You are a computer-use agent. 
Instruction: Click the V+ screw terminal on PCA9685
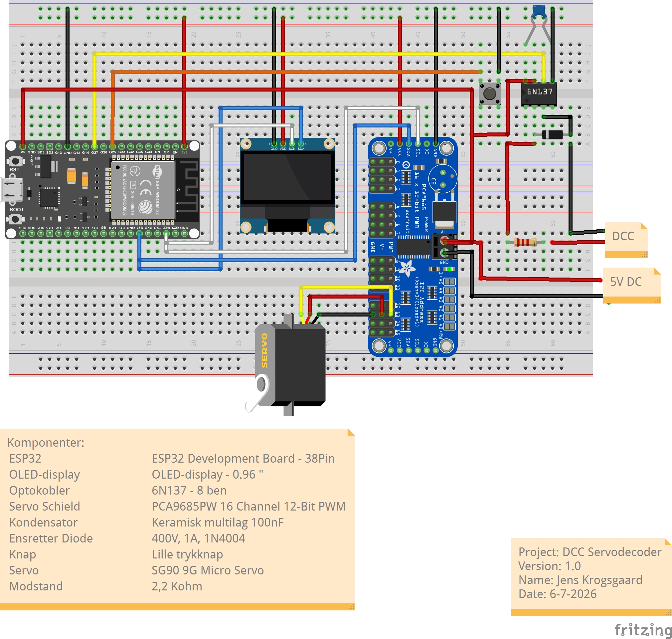tap(444, 241)
